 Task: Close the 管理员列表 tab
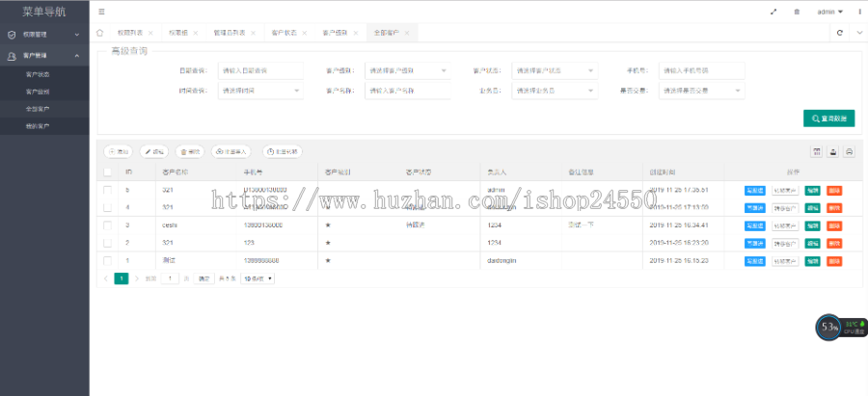(x=253, y=33)
